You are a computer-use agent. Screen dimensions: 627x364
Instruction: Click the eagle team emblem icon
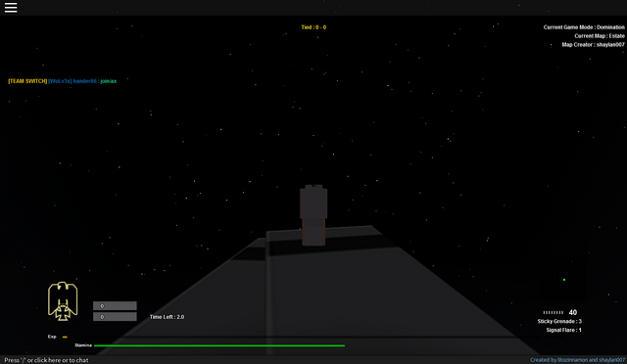pyautogui.click(x=63, y=301)
